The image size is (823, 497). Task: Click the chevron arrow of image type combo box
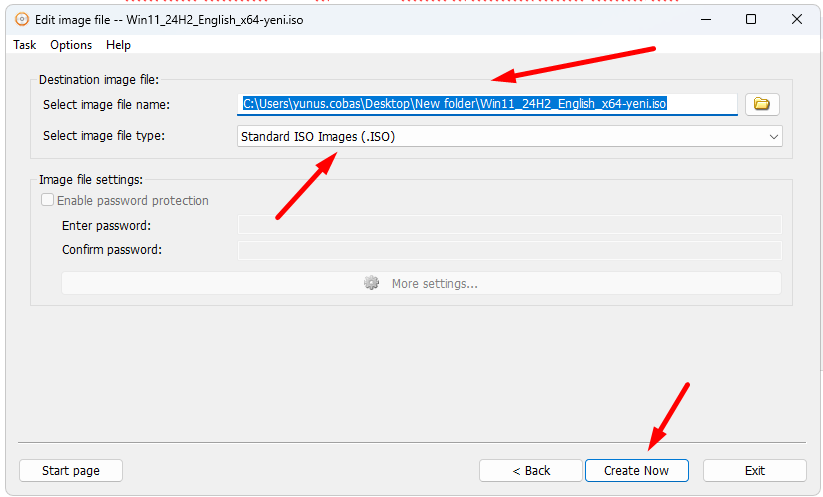click(x=773, y=136)
